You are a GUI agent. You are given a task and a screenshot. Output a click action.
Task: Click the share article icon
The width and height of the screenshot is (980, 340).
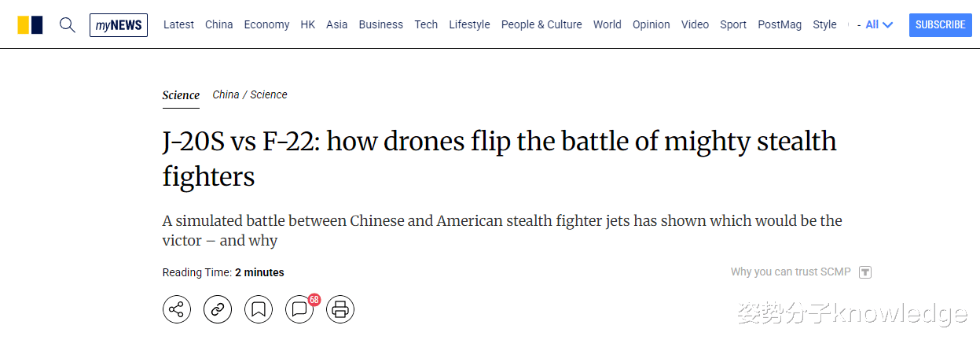[177, 309]
